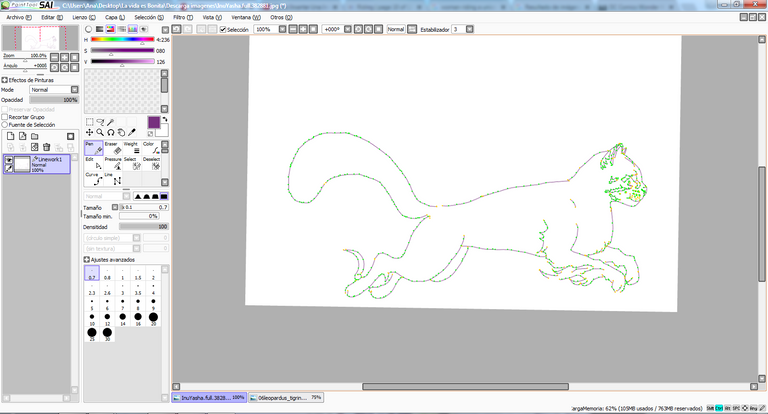This screenshot has height=414, width=768.
Task: Toggle the color wheel panel button
Action: point(89,29)
